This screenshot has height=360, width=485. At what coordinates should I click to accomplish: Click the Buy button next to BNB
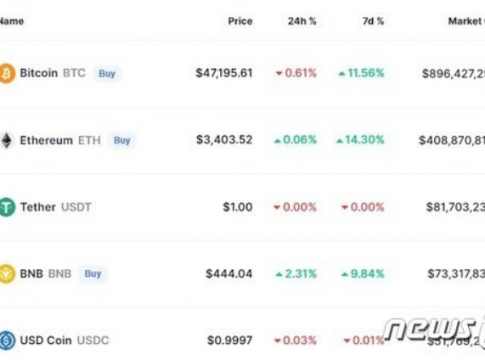[93, 274]
